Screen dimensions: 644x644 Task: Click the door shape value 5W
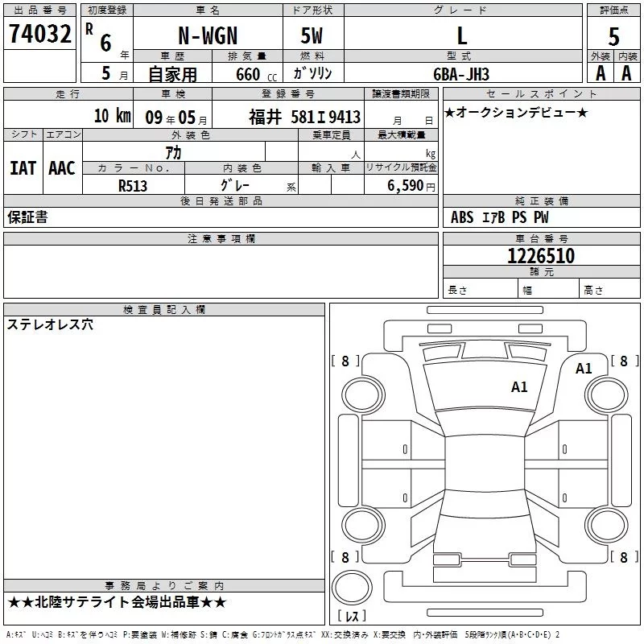(312, 35)
